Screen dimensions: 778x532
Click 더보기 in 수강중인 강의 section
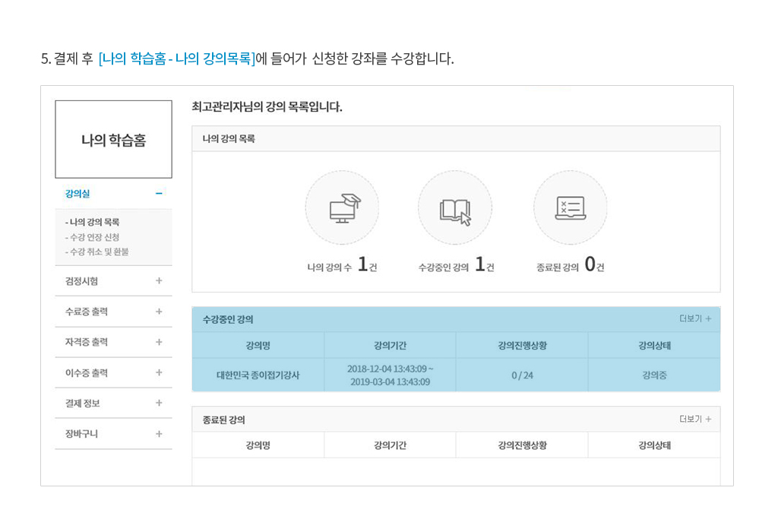click(x=694, y=319)
